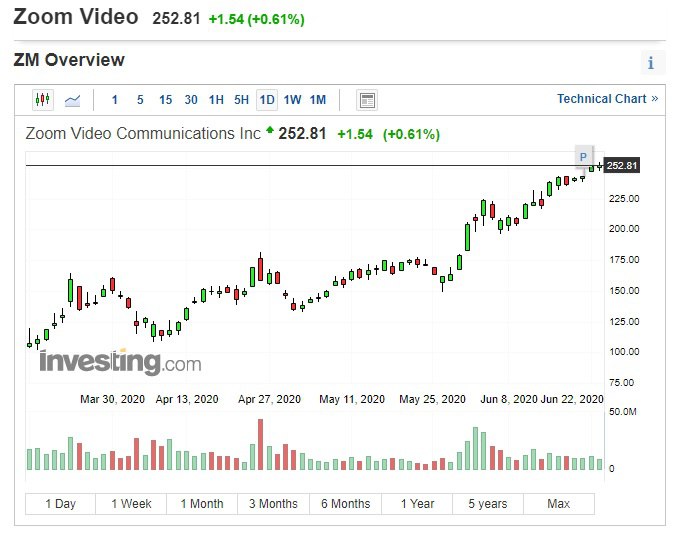Choose the 15 minute interval
The height and width of the screenshot is (538, 681).
click(x=165, y=100)
